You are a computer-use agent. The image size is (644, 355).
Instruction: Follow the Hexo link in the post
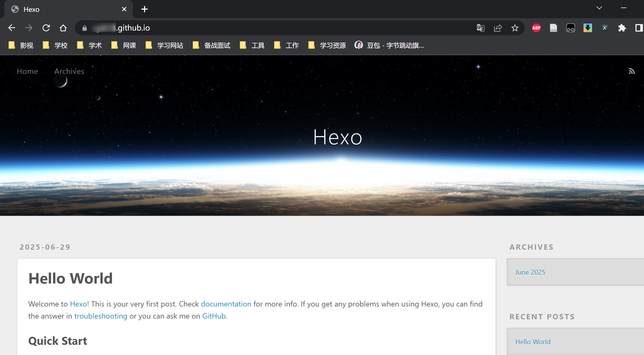click(x=78, y=304)
